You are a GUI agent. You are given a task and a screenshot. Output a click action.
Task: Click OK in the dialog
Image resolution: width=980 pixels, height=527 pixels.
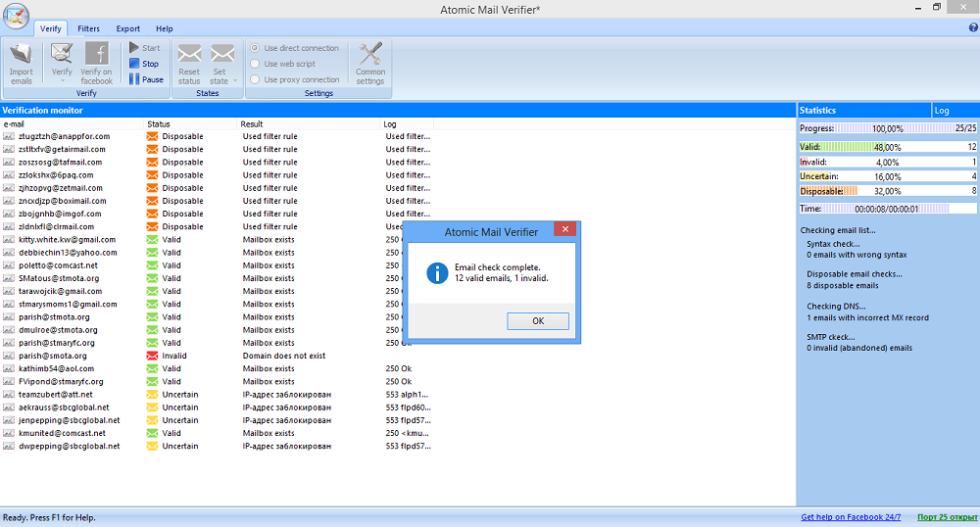[538, 321]
